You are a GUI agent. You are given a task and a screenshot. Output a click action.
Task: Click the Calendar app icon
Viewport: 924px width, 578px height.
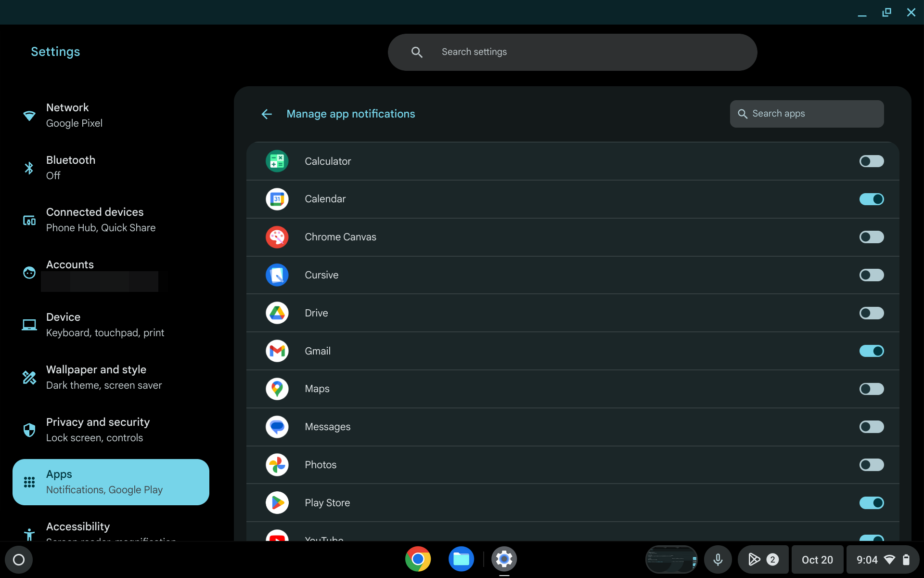pos(277,198)
